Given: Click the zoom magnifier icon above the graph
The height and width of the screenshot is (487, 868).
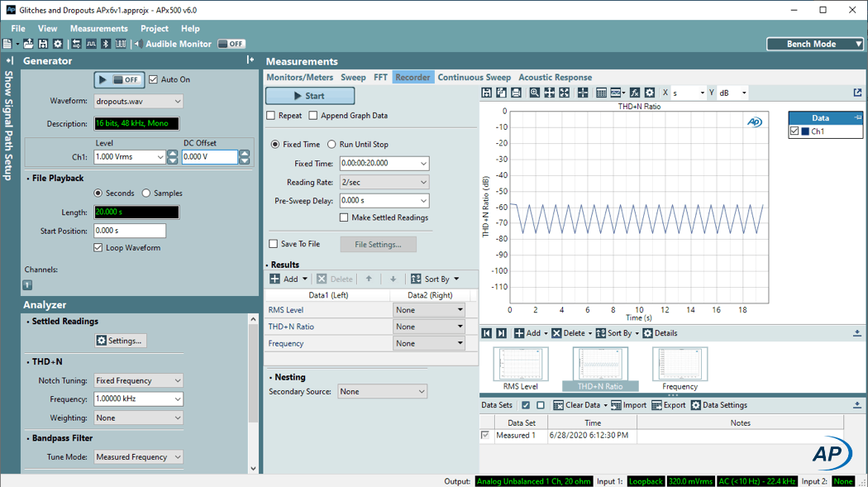Looking at the screenshot, I should pyautogui.click(x=535, y=93).
